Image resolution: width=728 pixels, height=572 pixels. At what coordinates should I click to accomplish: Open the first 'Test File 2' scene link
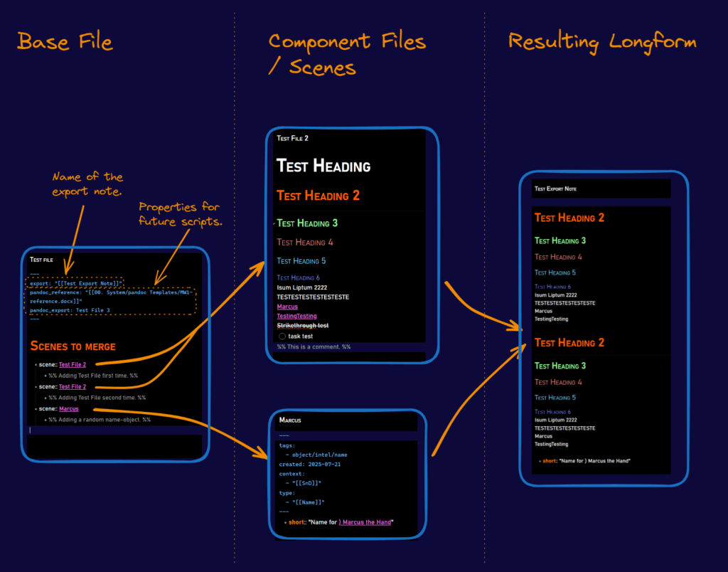72,364
